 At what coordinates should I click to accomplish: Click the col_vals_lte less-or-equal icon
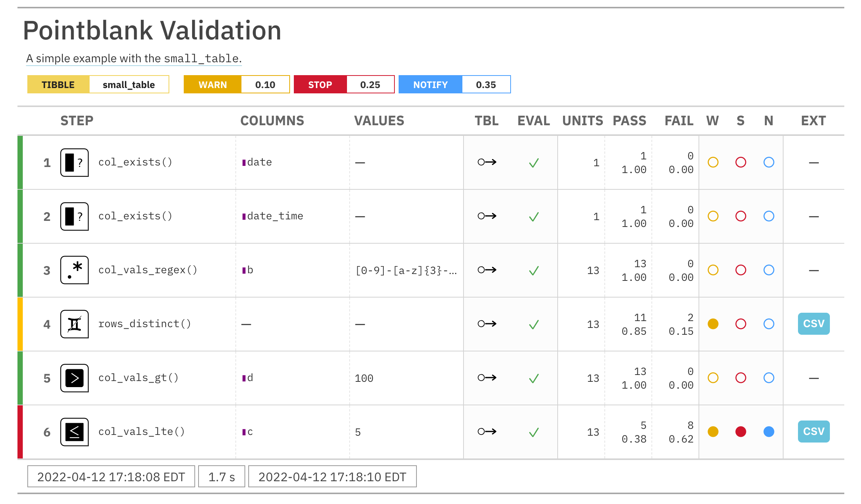74,432
